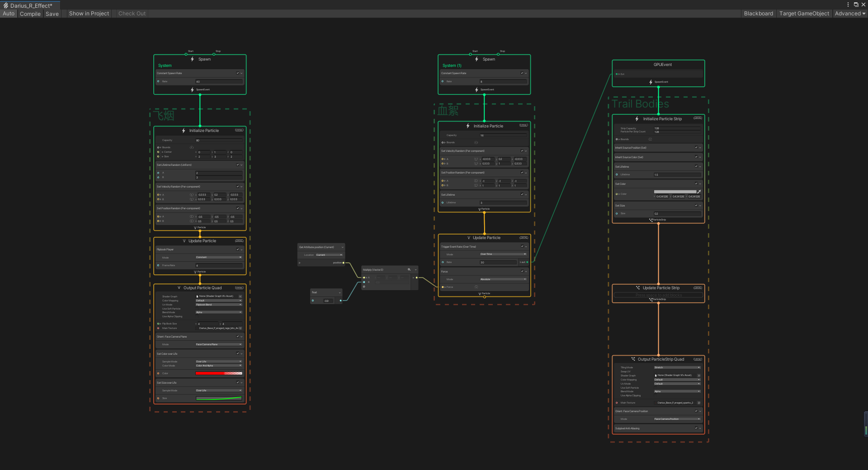Screen dimensions: 868x470
Task: Open the Advanced menu in the toolbar
Action: click(850, 14)
